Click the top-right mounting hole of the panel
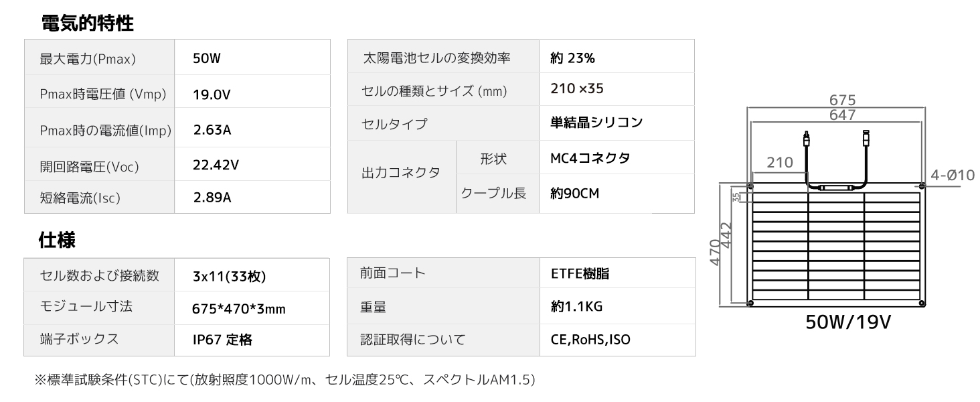This screenshot has width=980, height=402. (x=922, y=186)
